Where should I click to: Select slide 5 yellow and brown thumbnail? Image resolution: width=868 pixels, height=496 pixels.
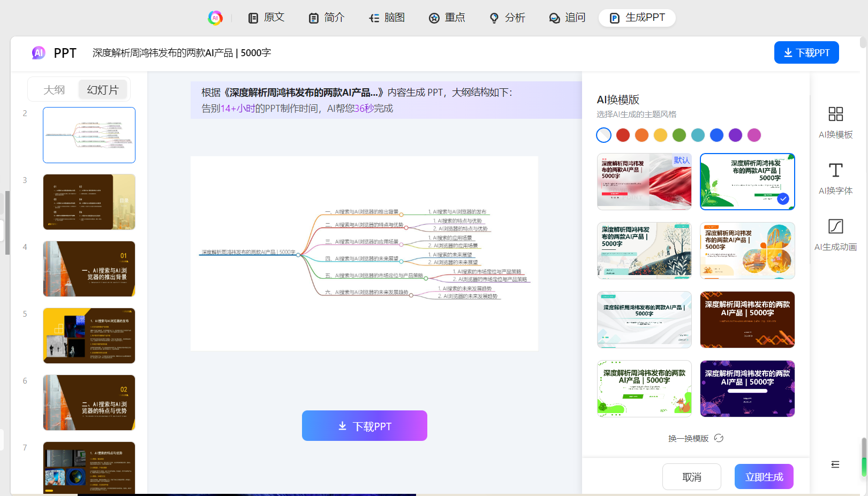point(89,335)
